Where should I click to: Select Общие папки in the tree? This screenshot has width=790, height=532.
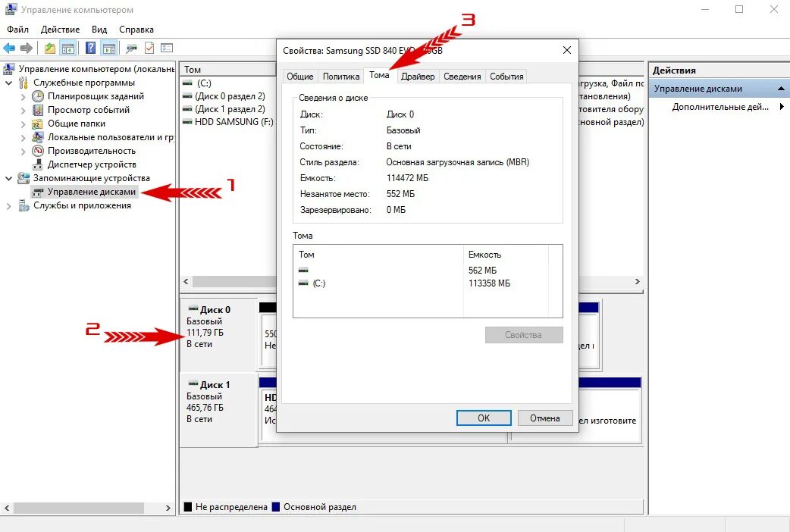77,124
